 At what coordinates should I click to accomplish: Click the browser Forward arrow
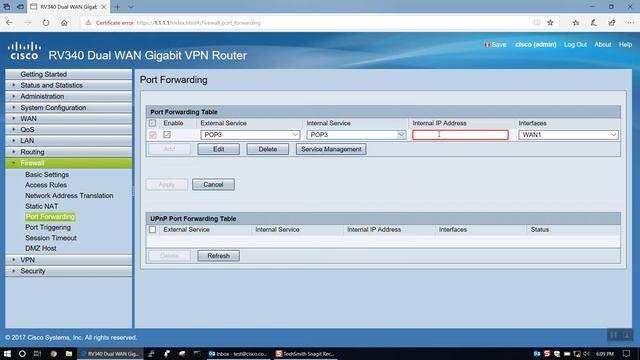[27, 23]
